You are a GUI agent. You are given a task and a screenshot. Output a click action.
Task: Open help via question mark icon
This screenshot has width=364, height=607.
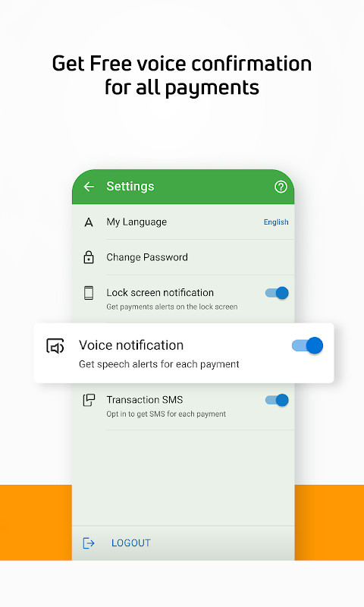pyautogui.click(x=281, y=187)
